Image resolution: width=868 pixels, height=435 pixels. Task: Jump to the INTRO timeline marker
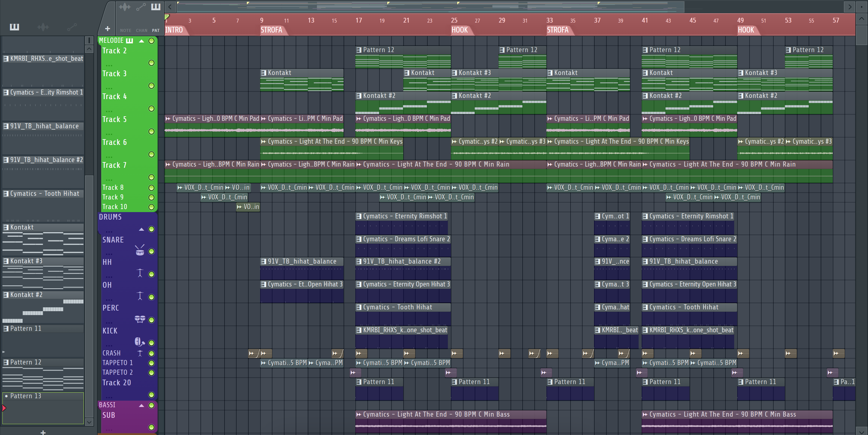pyautogui.click(x=174, y=30)
